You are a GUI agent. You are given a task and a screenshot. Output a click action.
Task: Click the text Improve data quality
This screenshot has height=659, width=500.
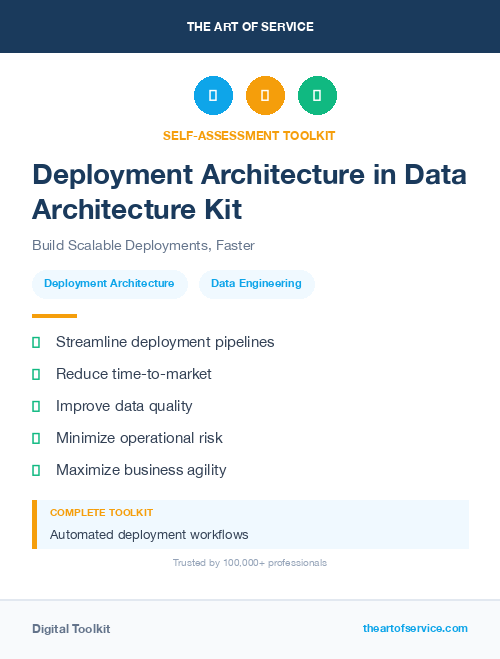pyautogui.click(x=124, y=406)
